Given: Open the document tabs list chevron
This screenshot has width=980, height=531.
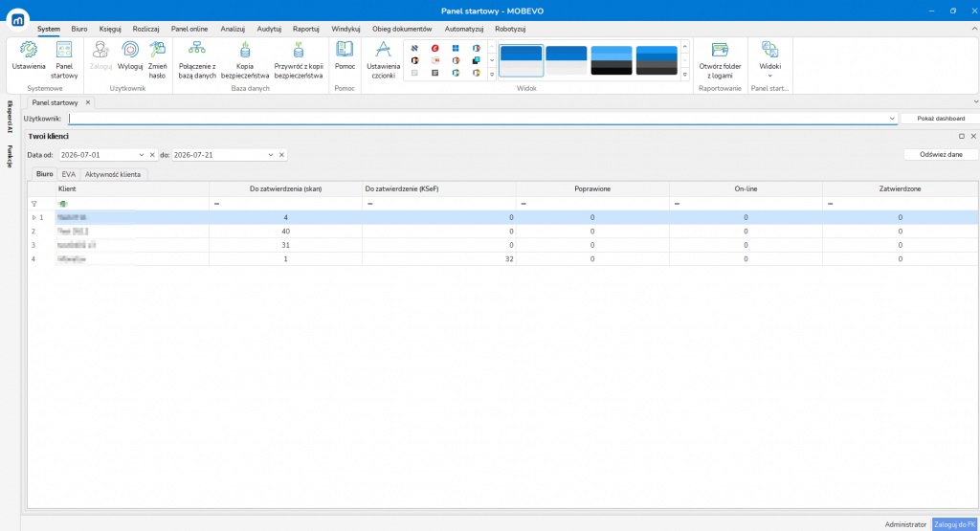Looking at the screenshot, I should pos(975,101).
